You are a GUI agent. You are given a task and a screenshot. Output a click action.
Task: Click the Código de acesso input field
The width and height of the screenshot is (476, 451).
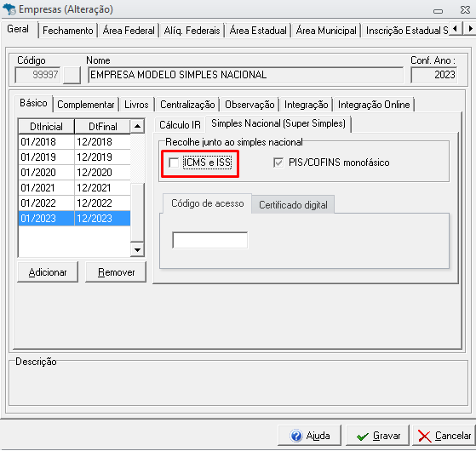[x=209, y=240]
